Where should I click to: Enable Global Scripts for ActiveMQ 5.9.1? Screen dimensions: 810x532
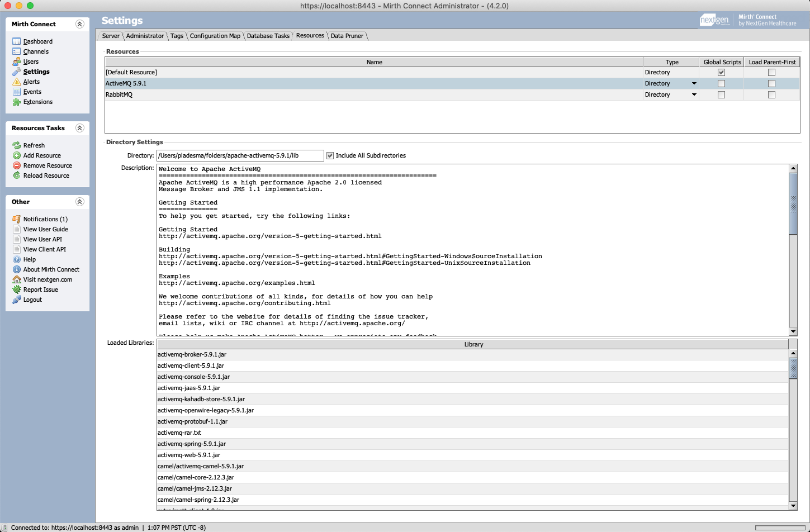721,83
